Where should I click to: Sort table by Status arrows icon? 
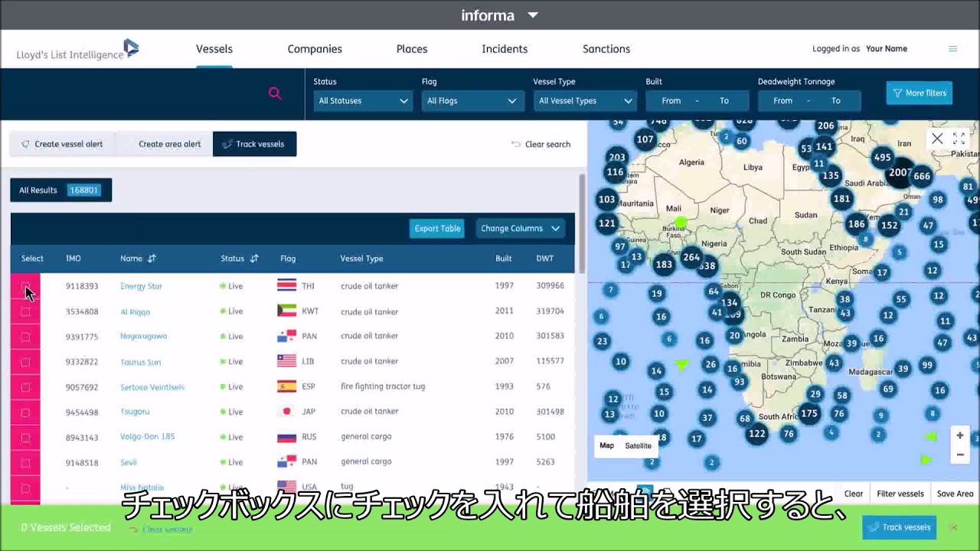254,259
